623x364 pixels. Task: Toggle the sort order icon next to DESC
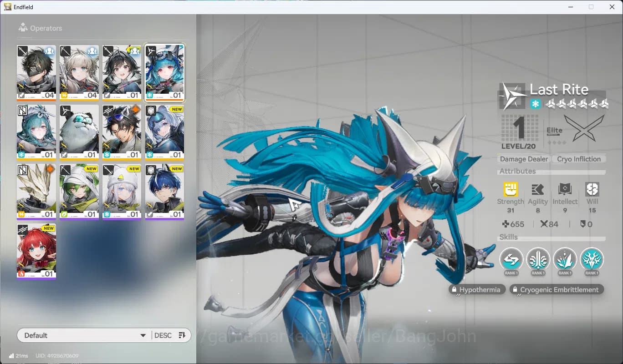[182, 335]
